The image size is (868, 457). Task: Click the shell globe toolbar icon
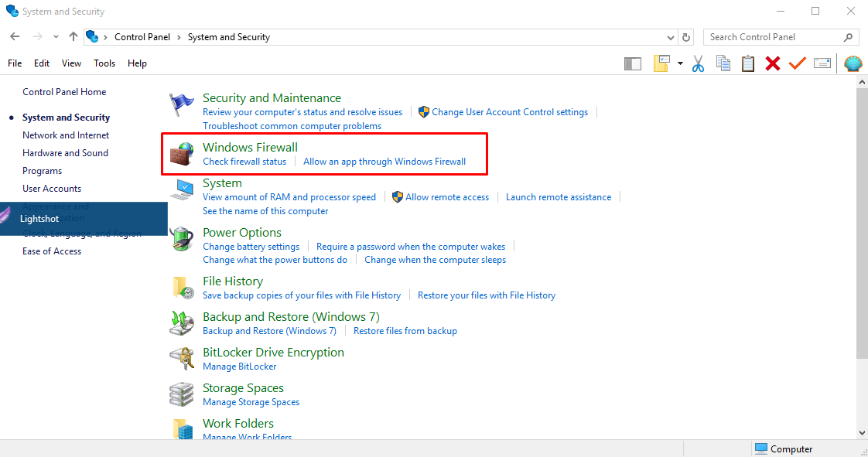[x=853, y=63]
